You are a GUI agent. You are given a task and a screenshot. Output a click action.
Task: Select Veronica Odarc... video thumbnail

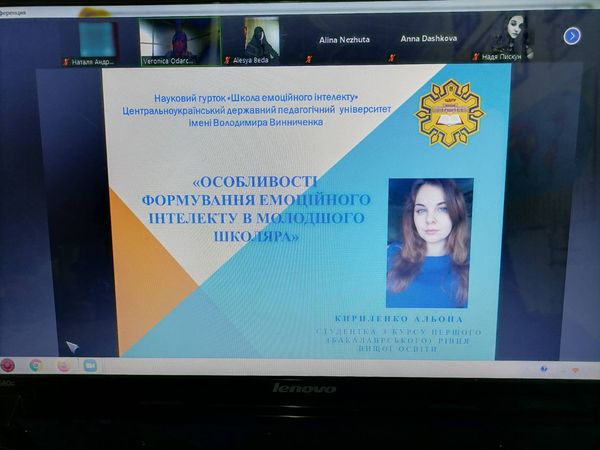[177, 40]
